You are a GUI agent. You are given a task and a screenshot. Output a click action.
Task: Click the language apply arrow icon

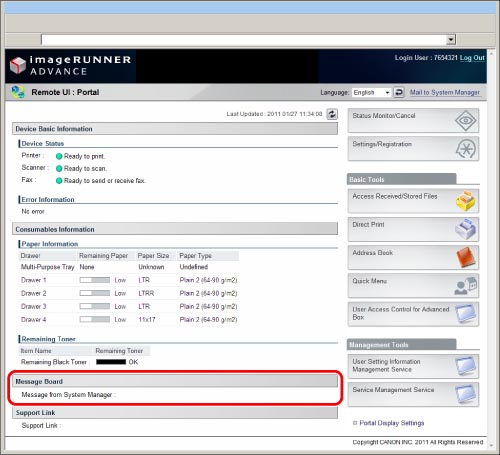398,92
